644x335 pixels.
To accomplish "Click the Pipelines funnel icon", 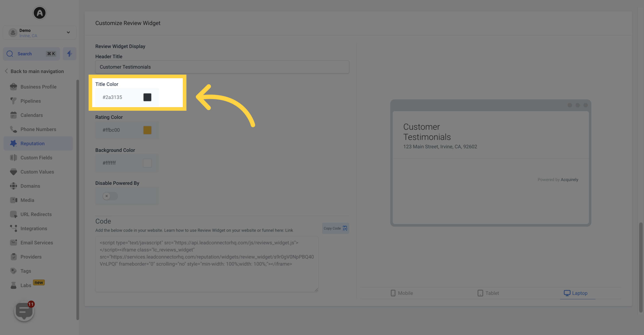I will click(x=14, y=101).
